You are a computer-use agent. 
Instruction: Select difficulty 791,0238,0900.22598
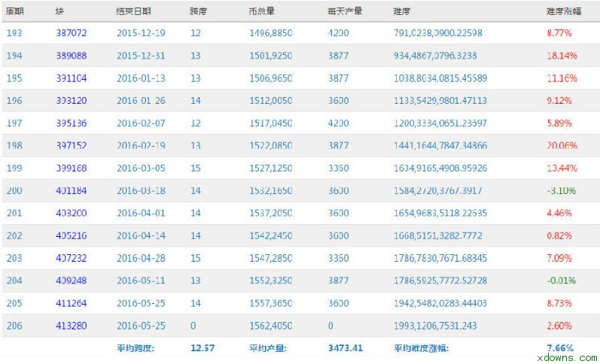pos(437,33)
